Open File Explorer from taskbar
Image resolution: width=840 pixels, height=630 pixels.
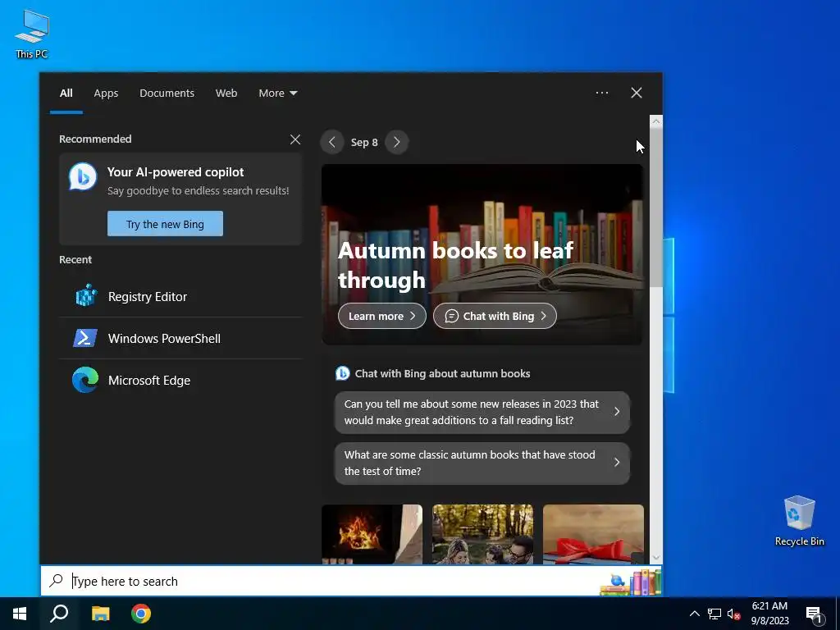(x=100, y=614)
